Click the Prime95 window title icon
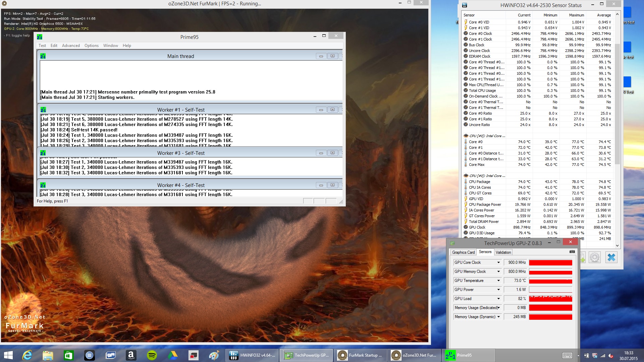Image resolution: width=644 pixels, height=362 pixels. (x=40, y=37)
